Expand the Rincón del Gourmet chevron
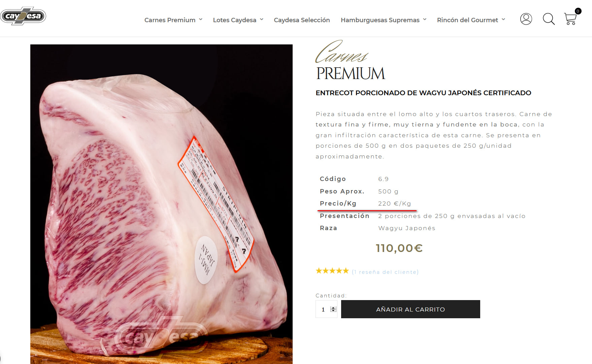This screenshot has width=592, height=364. coord(503,20)
